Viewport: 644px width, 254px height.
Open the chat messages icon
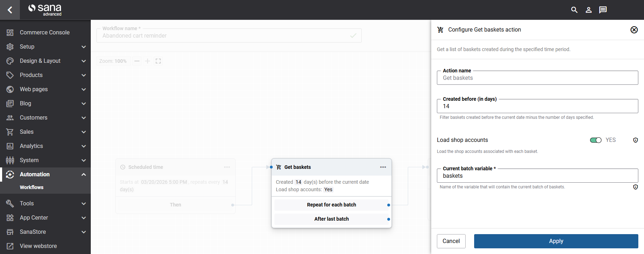point(603,10)
